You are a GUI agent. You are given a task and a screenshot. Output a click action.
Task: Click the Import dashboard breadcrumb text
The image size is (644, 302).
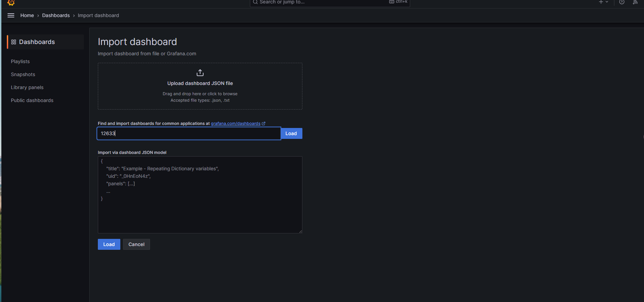coord(98,15)
